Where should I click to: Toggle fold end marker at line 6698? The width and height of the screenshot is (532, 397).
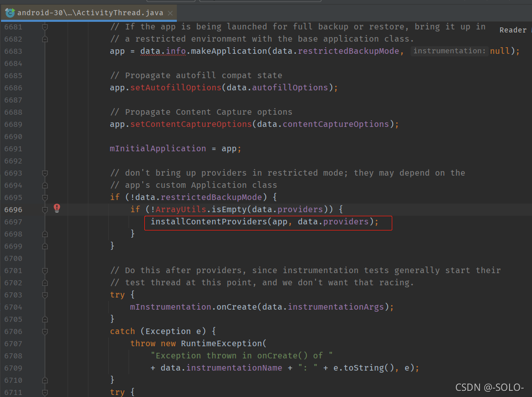coord(45,234)
